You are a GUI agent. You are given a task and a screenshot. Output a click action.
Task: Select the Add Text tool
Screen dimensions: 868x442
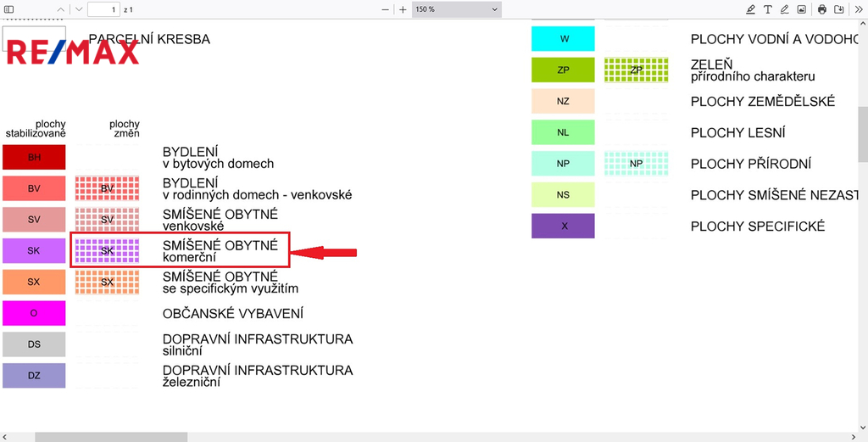pos(768,9)
